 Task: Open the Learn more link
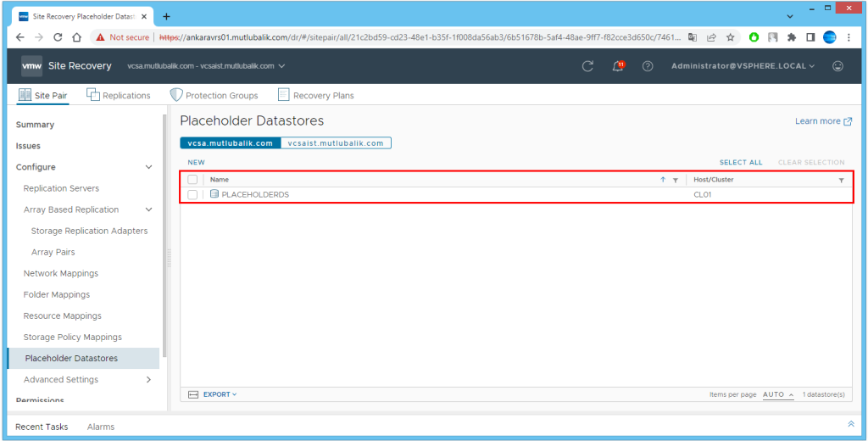824,120
